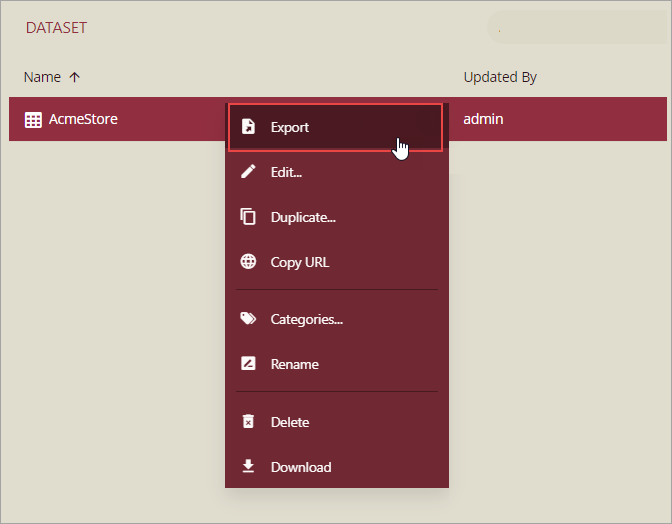Image resolution: width=672 pixels, height=524 pixels.
Task: Sort by the Name column header
Action: pyautogui.click(x=42, y=77)
